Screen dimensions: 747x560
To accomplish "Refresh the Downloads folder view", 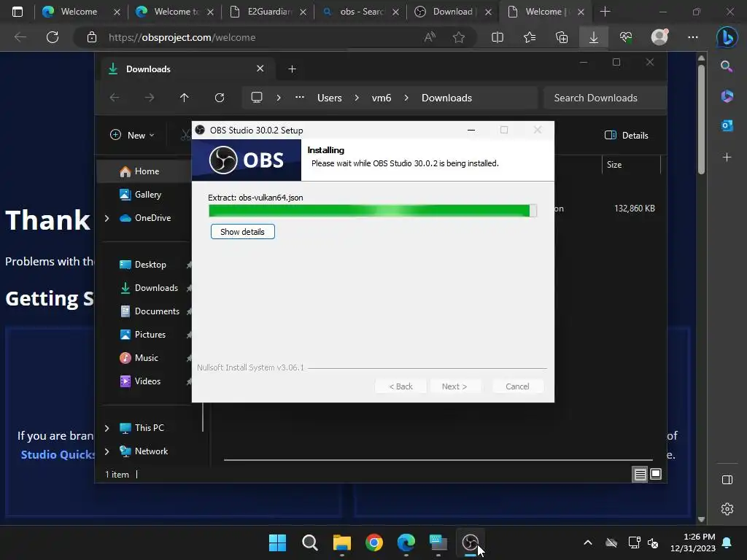I will [220, 98].
